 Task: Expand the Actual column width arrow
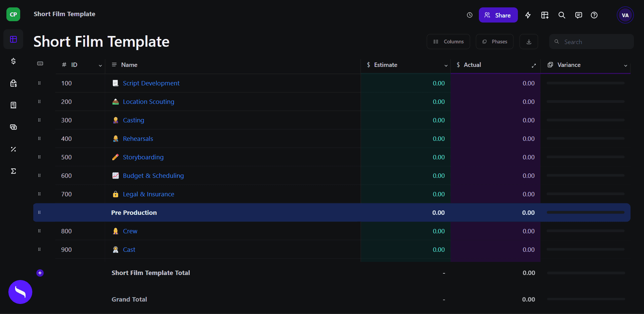[534, 66]
